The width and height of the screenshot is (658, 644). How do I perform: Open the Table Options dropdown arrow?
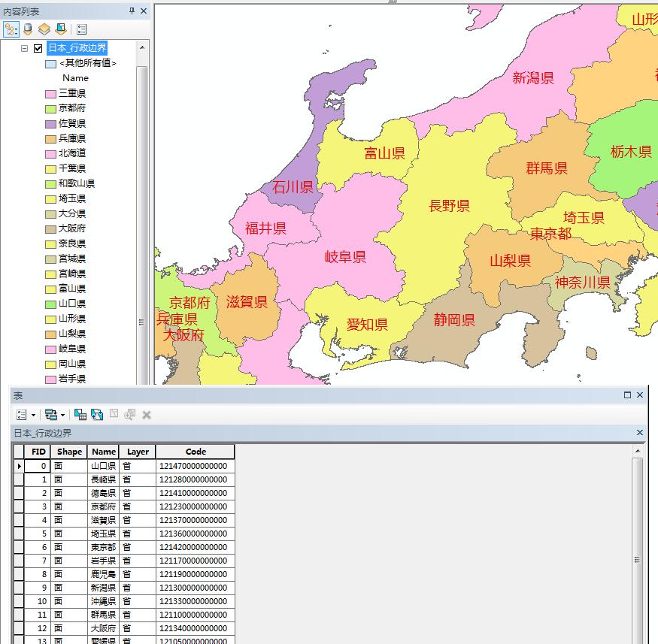pos(33,414)
